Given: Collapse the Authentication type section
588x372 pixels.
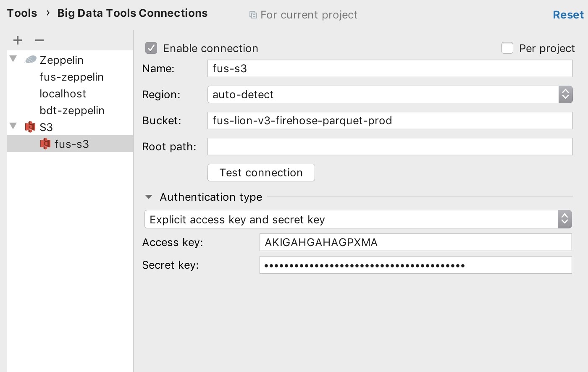Looking at the screenshot, I should pyautogui.click(x=148, y=196).
